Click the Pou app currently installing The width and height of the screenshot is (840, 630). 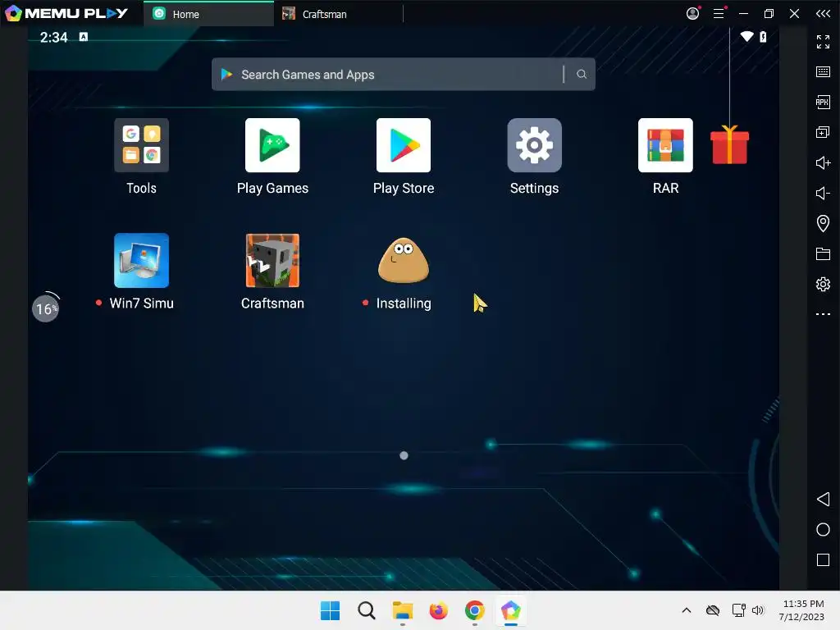(x=404, y=260)
